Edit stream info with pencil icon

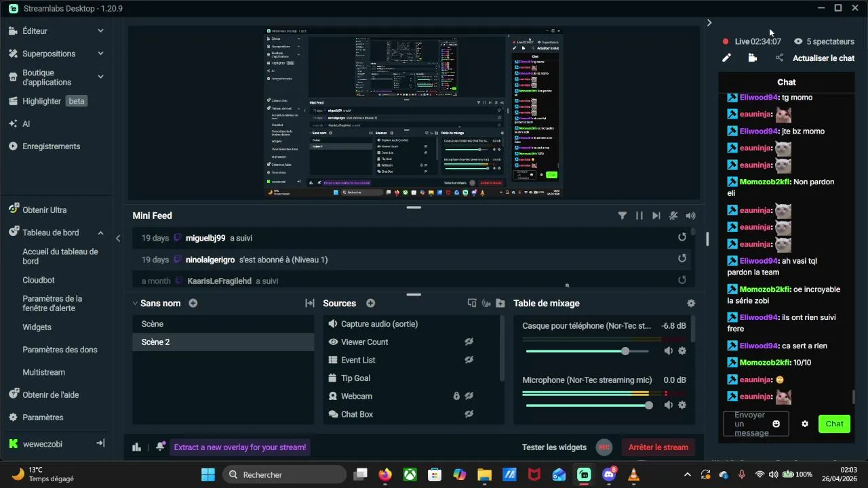coord(726,58)
